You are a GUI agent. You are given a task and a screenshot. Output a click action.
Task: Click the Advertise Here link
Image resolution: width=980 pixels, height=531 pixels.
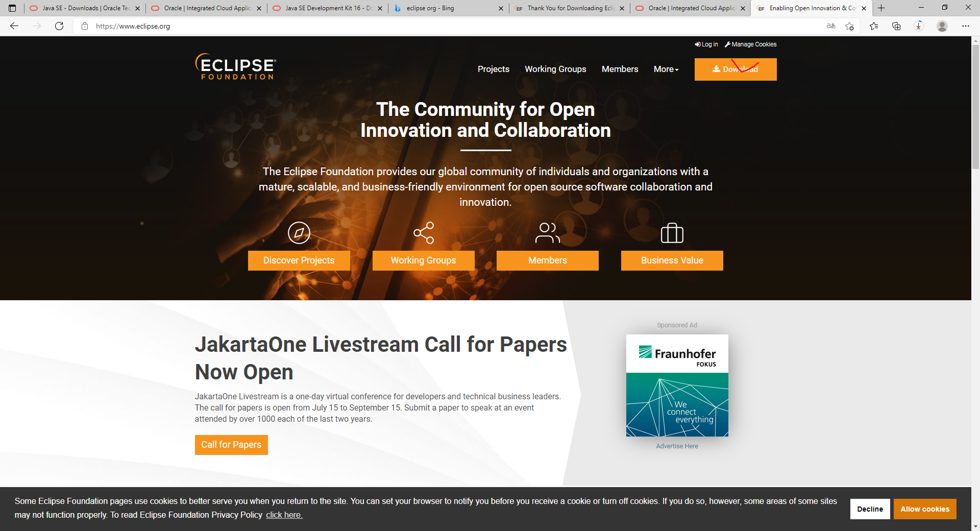tap(677, 446)
